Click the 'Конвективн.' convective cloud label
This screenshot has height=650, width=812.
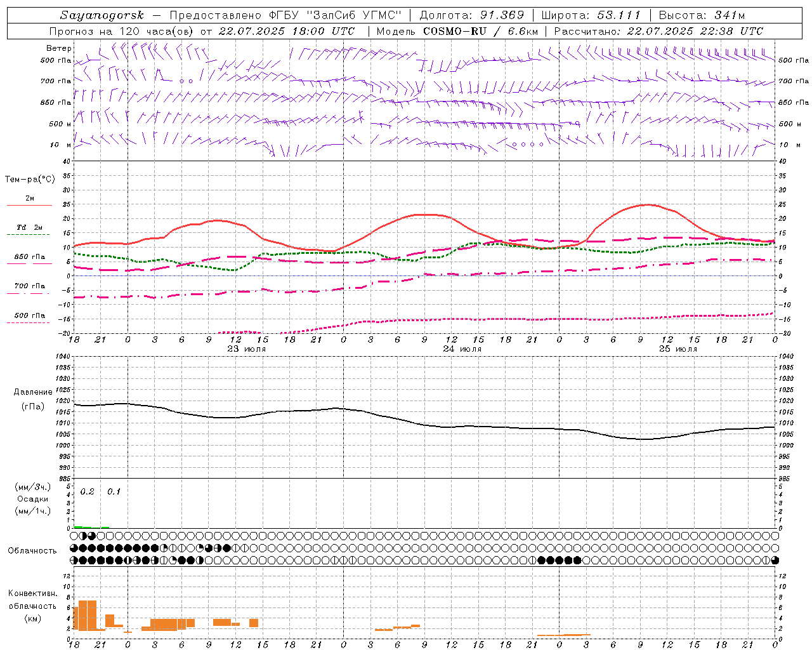[x=33, y=594]
